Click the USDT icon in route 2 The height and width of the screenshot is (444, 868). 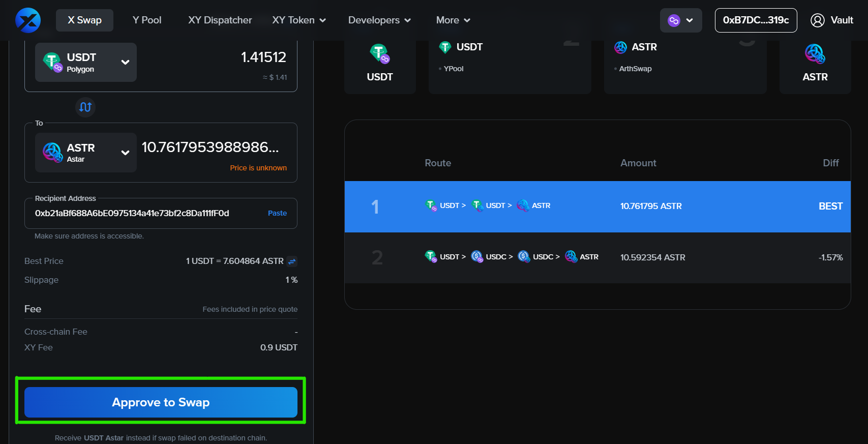pos(431,257)
